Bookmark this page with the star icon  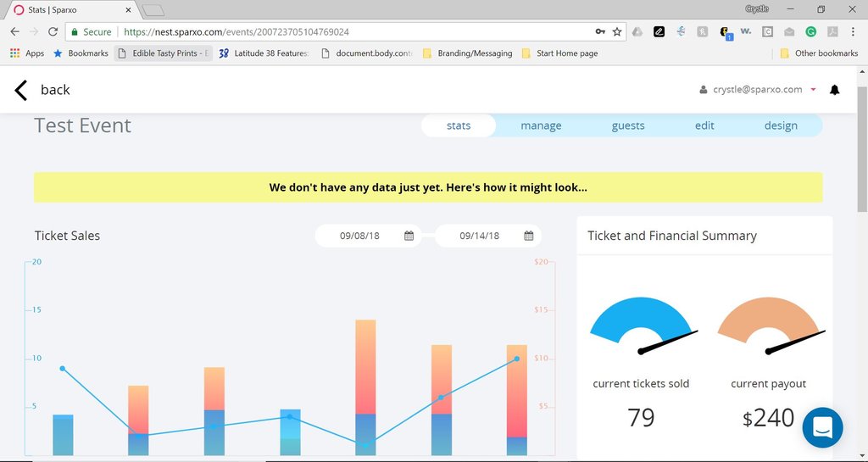[617, 31]
